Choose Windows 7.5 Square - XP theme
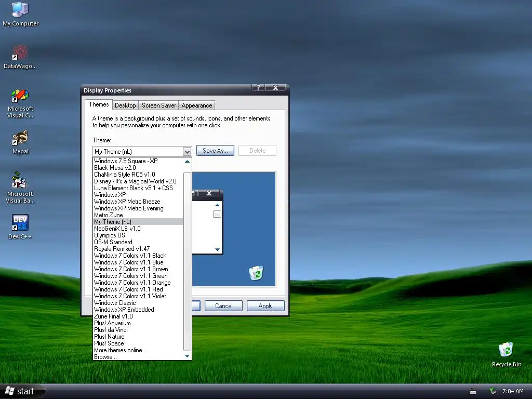The image size is (532, 399). 138,161
